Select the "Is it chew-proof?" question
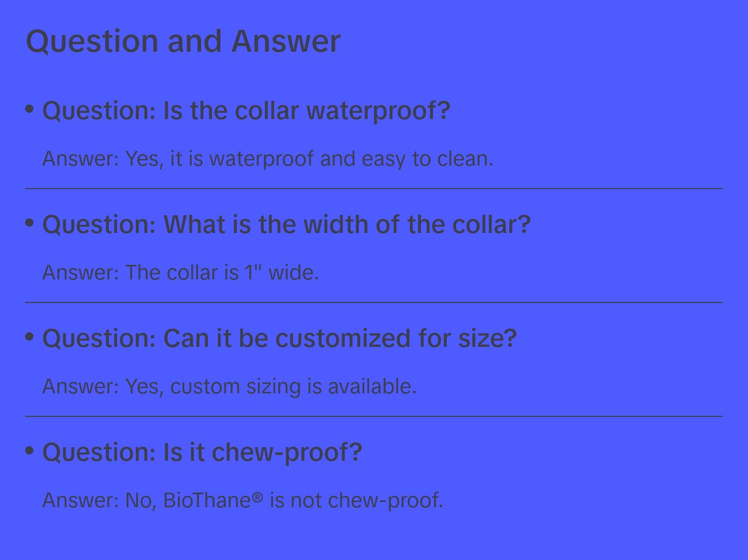The height and width of the screenshot is (560, 748). coord(202,452)
